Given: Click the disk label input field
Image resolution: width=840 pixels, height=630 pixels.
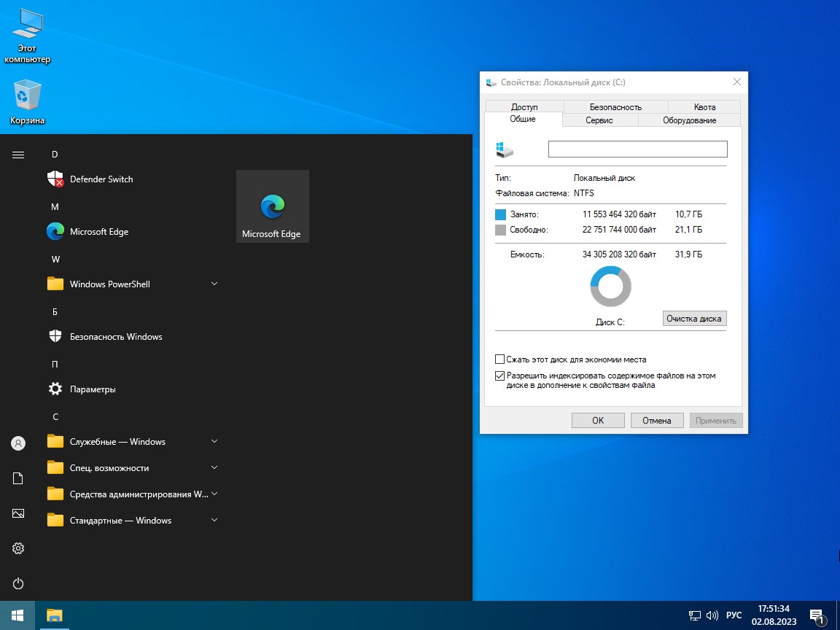Looking at the screenshot, I should [x=637, y=149].
